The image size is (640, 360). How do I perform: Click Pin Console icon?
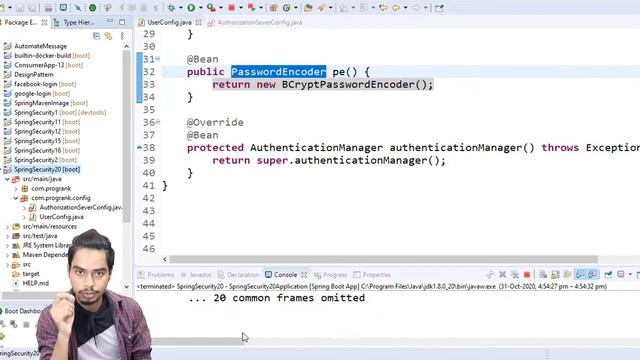(x=608, y=275)
